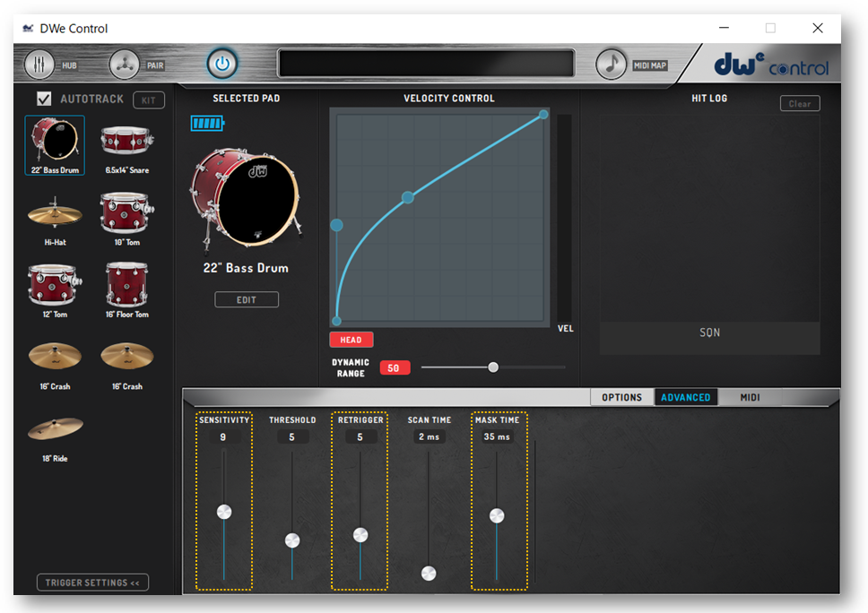Toggle the blue power button
Viewport: 868px width, 613px height.
coord(222,65)
